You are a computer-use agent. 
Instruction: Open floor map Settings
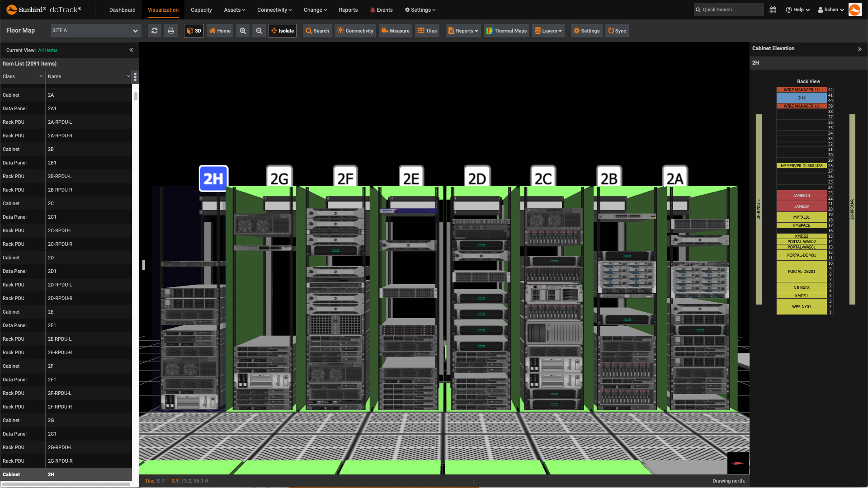coord(586,31)
